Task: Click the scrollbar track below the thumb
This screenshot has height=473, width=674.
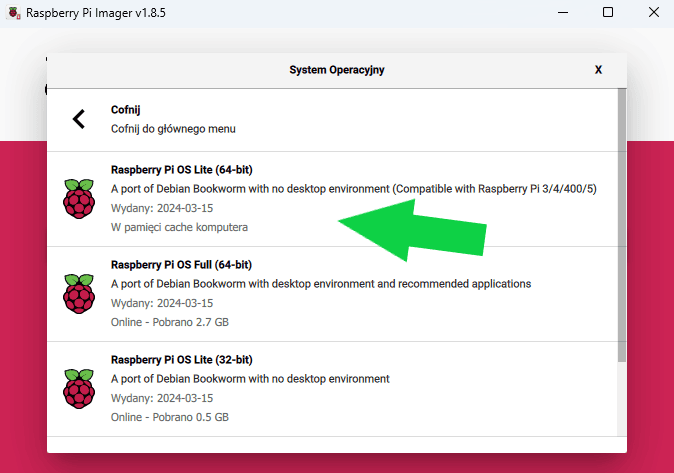Action: click(x=622, y=400)
